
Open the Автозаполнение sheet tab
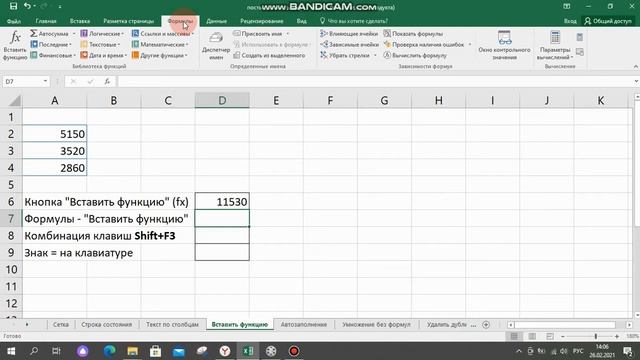click(x=304, y=325)
